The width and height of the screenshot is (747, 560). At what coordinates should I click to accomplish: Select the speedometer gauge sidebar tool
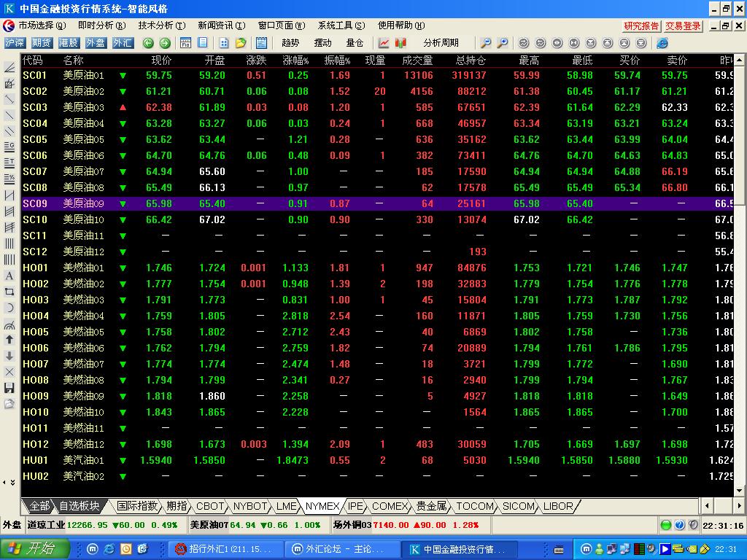tap(9, 324)
